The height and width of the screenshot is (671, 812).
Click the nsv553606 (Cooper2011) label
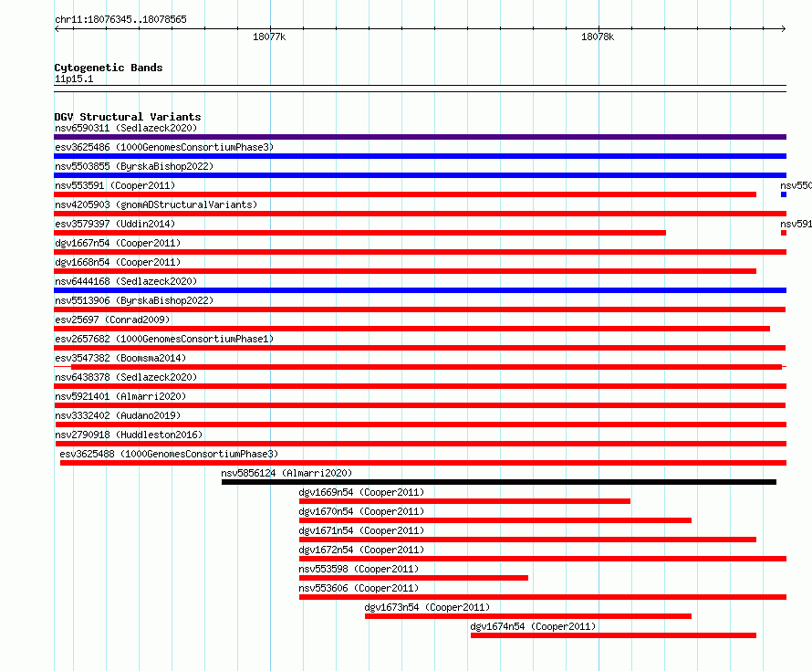point(359,588)
